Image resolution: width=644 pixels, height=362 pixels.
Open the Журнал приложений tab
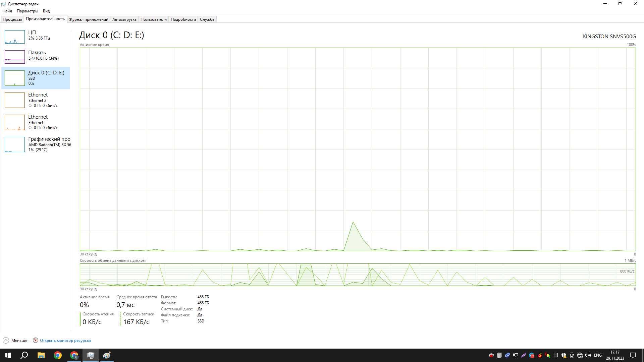pos(89,19)
